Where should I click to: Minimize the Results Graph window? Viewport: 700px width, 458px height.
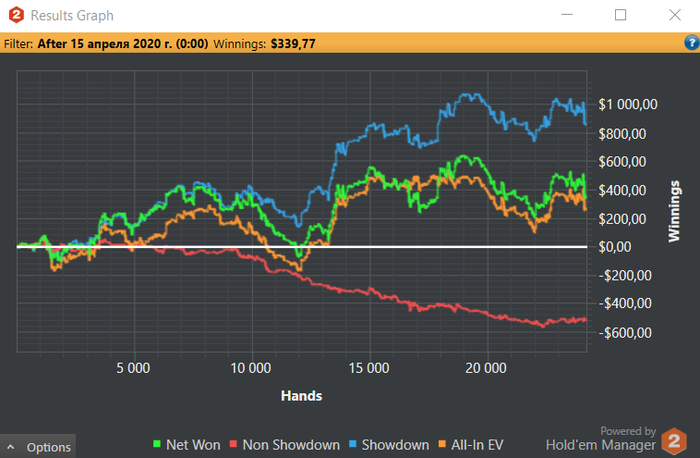coord(567,15)
